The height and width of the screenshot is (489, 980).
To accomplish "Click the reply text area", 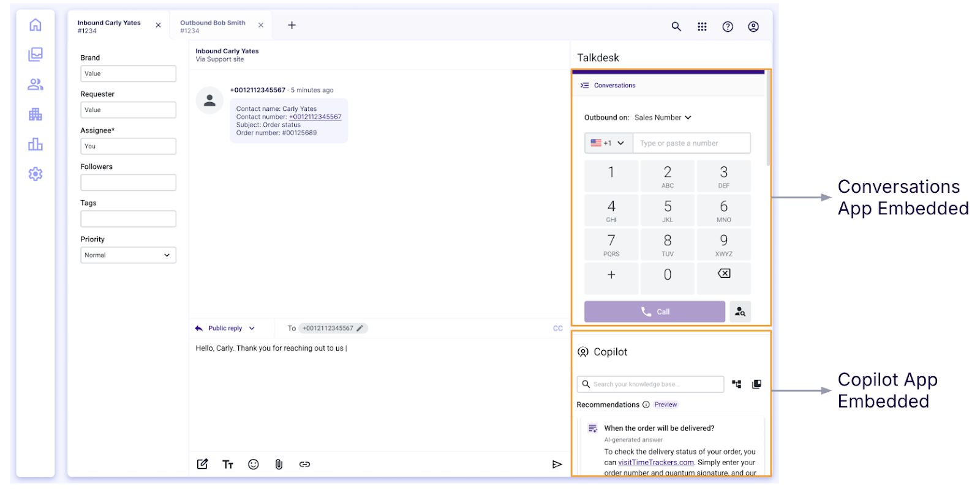I will pyautogui.click(x=380, y=395).
